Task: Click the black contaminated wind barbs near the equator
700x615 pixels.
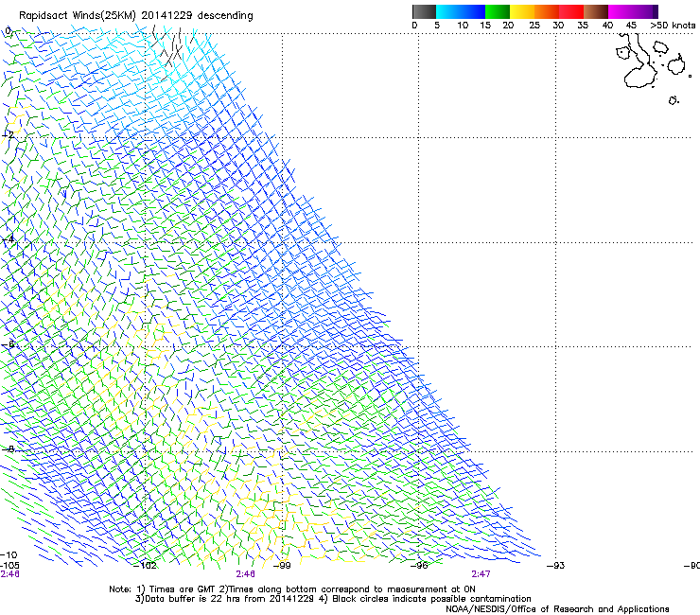Action: [169, 51]
